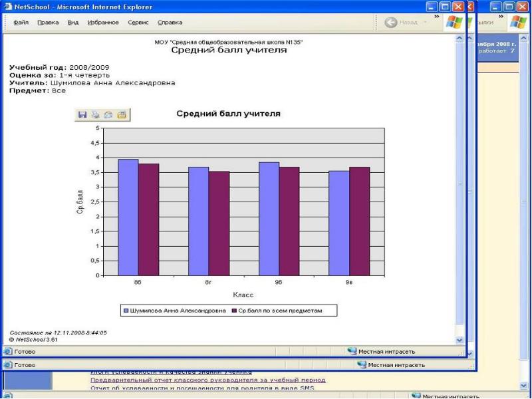Image resolution: width=532 pixels, height=399 pixels.
Task: Open the Справка menu
Action: pyautogui.click(x=170, y=23)
